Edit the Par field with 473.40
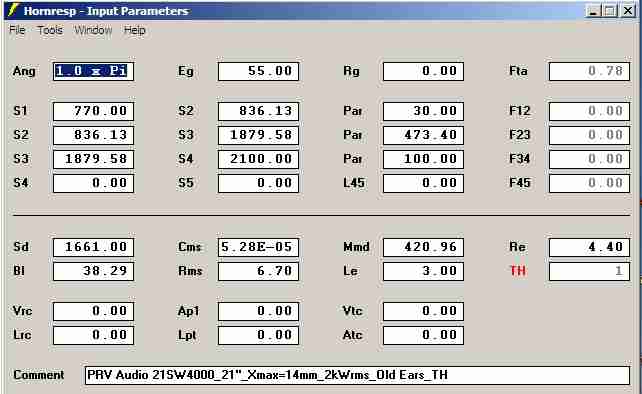 point(423,135)
